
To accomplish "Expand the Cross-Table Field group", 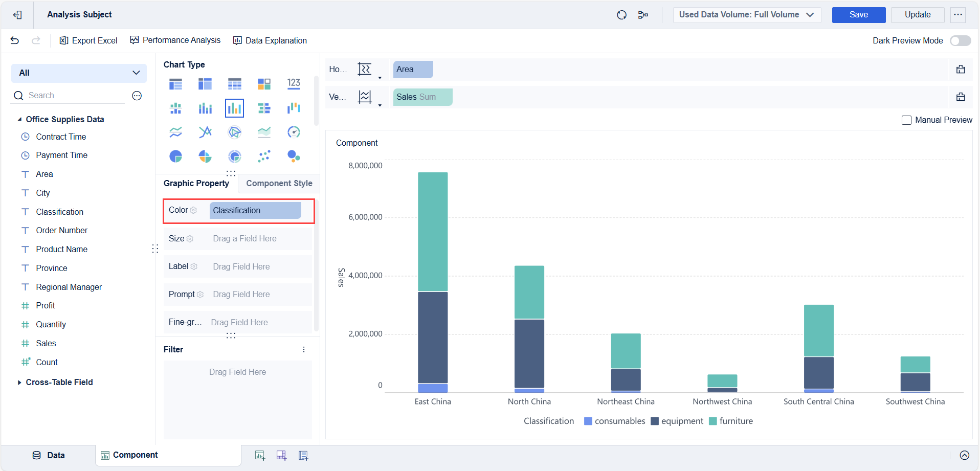I will (x=19, y=382).
